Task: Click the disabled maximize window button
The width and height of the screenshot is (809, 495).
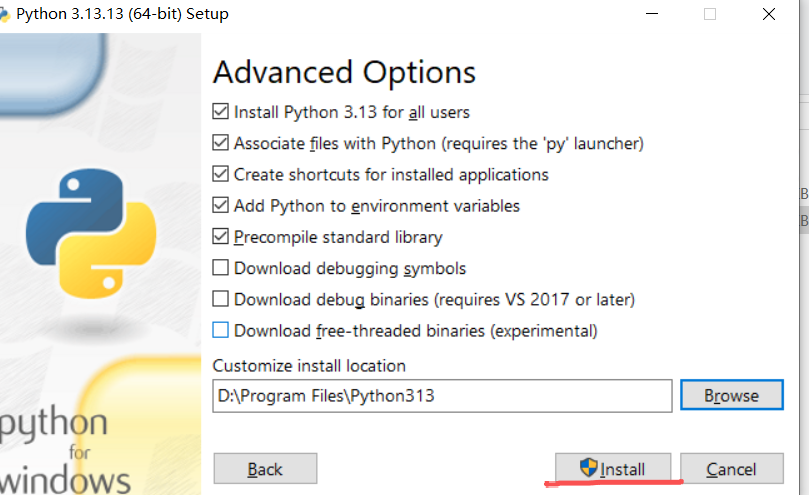Action: click(710, 14)
